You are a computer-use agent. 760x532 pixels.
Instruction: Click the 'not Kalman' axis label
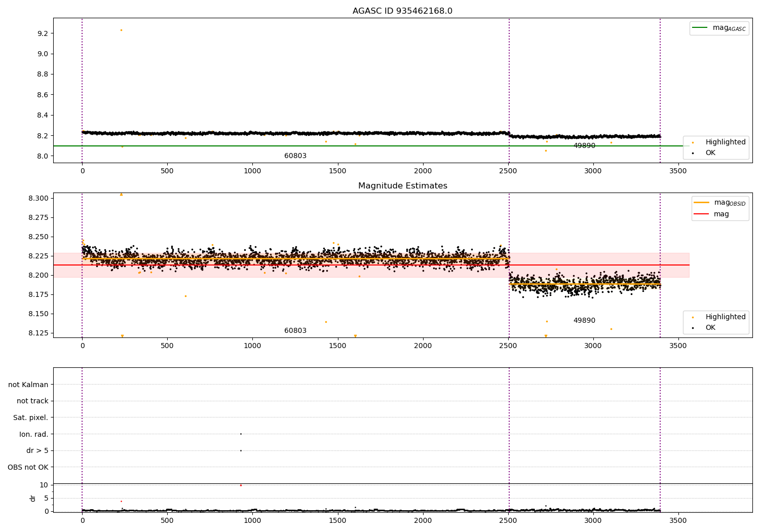(x=28, y=385)
